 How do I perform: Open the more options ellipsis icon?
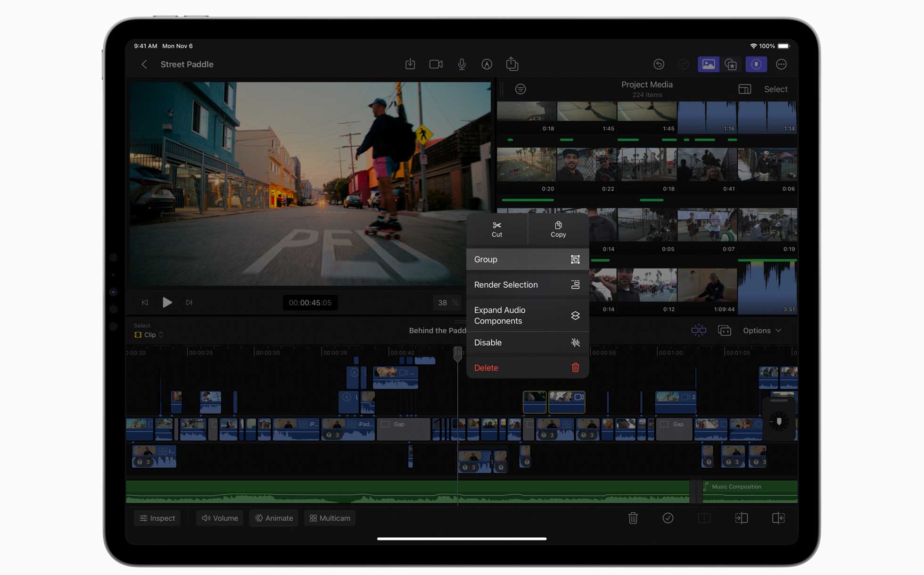[781, 64]
